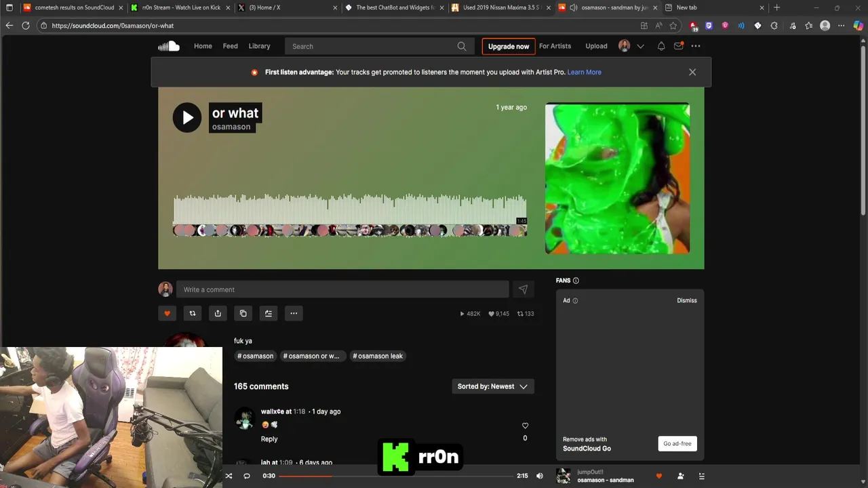This screenshot has width=868, height=488.
Task: Open the header three-dot settings menu
Action: [x=696, y=46]
